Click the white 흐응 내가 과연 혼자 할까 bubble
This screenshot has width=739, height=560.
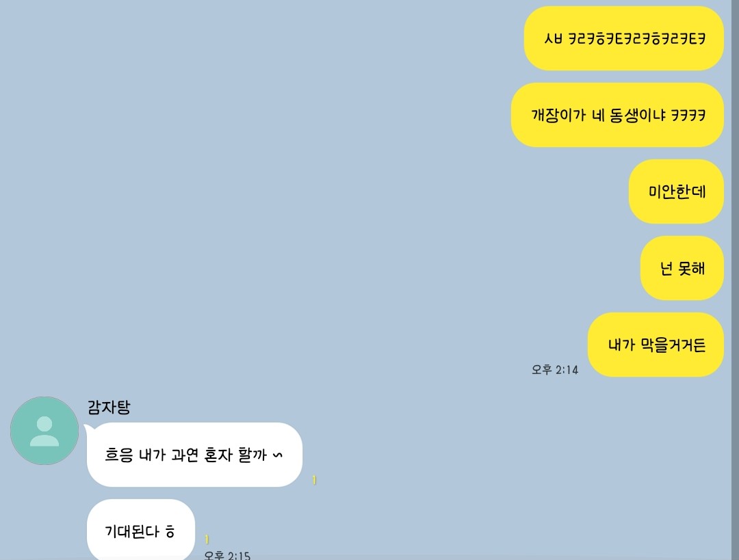194,455
